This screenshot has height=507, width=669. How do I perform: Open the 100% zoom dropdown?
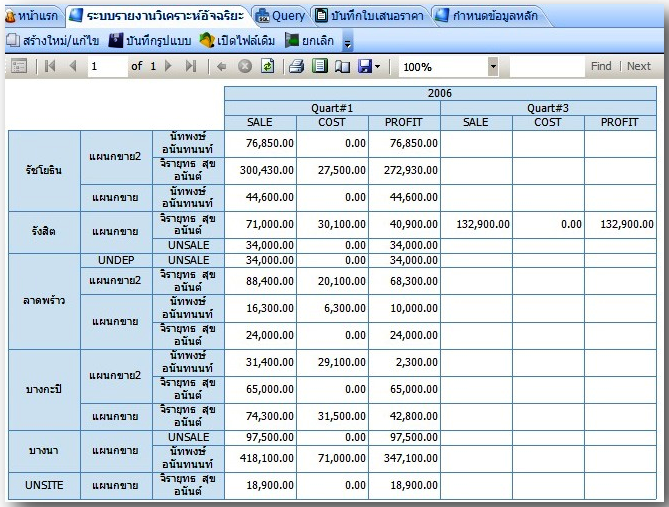(x=492, y=66)
